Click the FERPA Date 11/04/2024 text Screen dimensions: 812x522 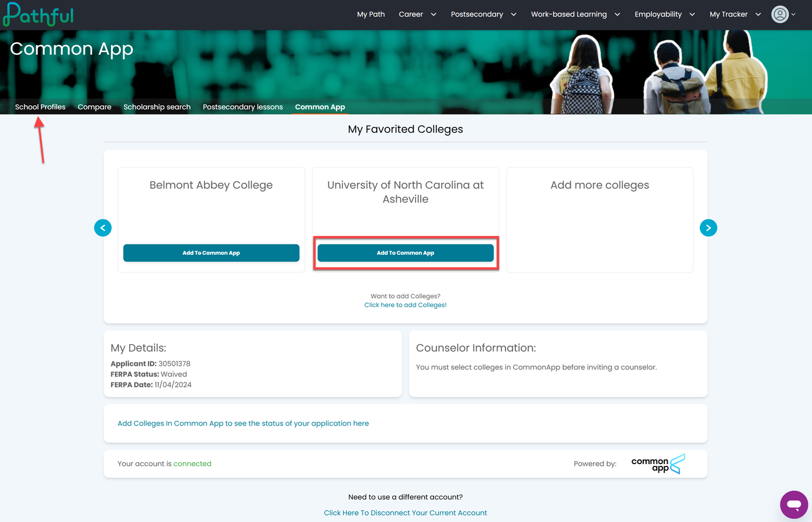pos(151,385)
